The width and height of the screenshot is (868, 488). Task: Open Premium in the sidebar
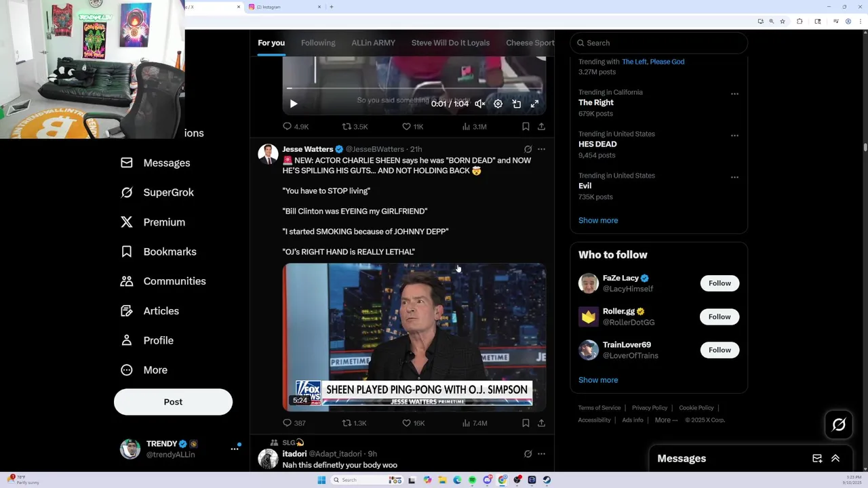153,222
